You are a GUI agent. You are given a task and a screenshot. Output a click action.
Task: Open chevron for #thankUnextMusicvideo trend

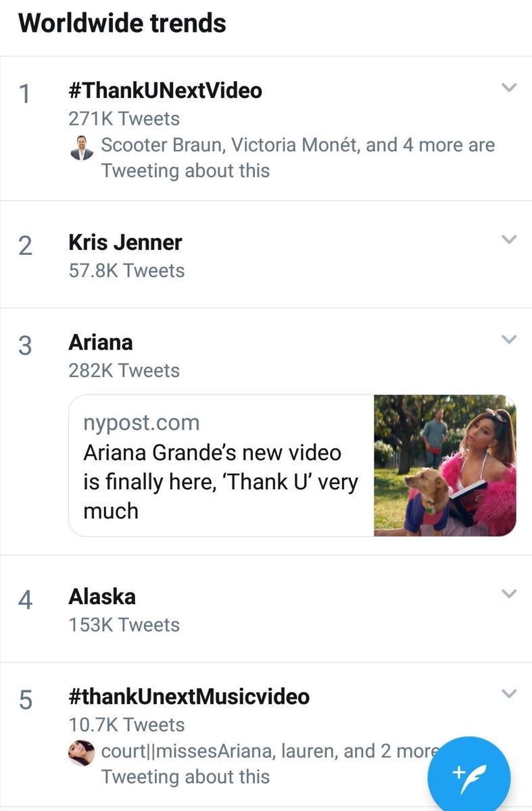click(x=509, y=693)
